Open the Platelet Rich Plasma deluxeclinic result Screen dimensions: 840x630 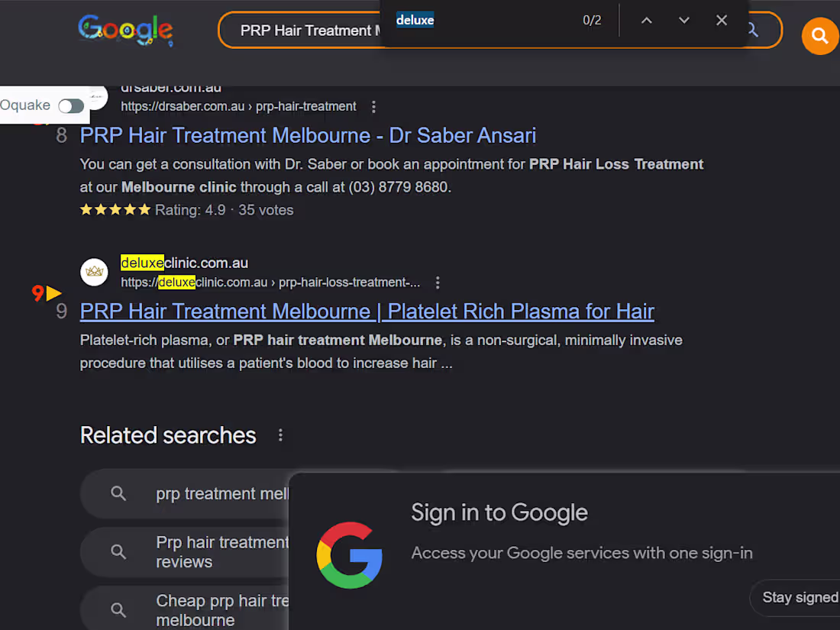(x=367, y=311)
